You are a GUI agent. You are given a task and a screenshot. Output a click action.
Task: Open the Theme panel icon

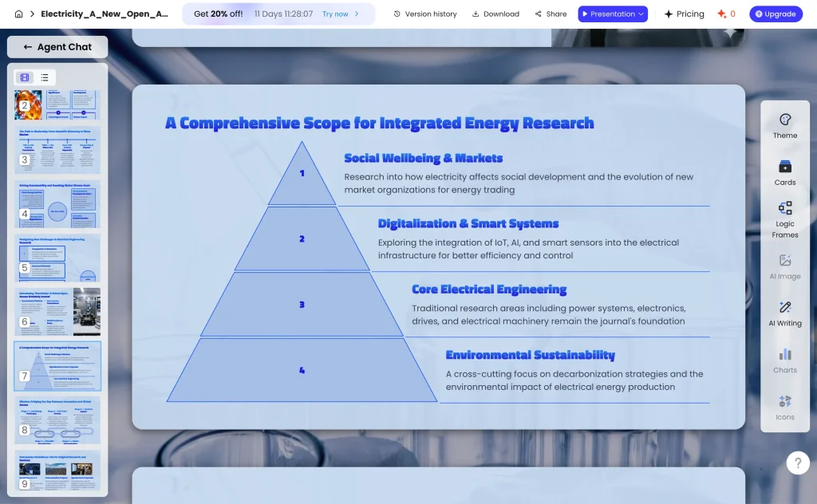point(785,126)
